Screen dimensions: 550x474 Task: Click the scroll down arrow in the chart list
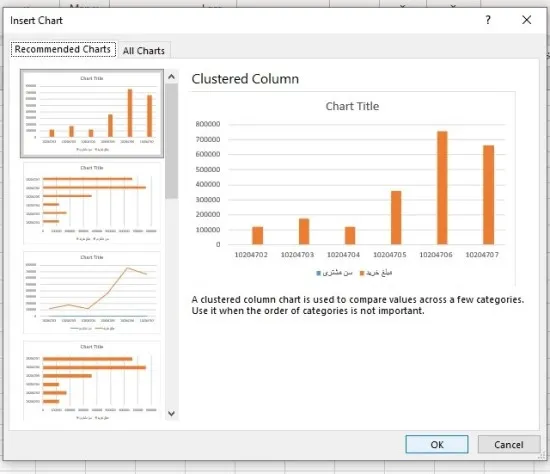pyautogui.click(x=172, y=414)
